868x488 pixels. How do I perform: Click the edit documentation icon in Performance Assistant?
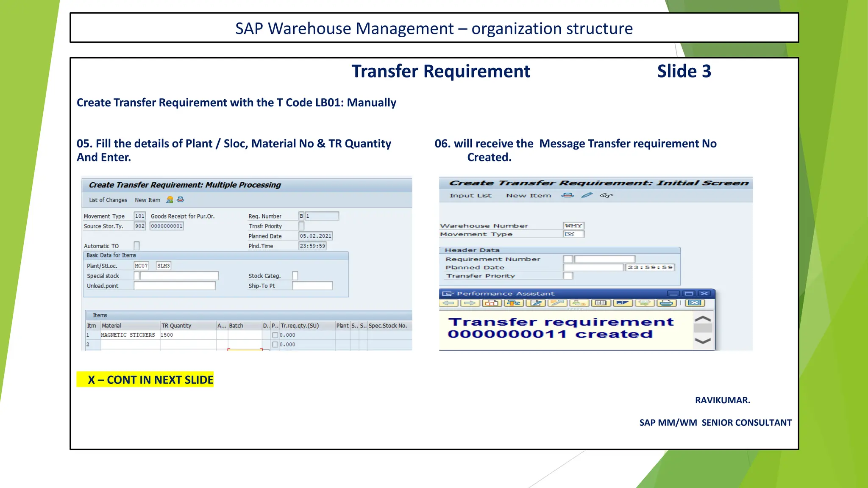coord(536,303)
